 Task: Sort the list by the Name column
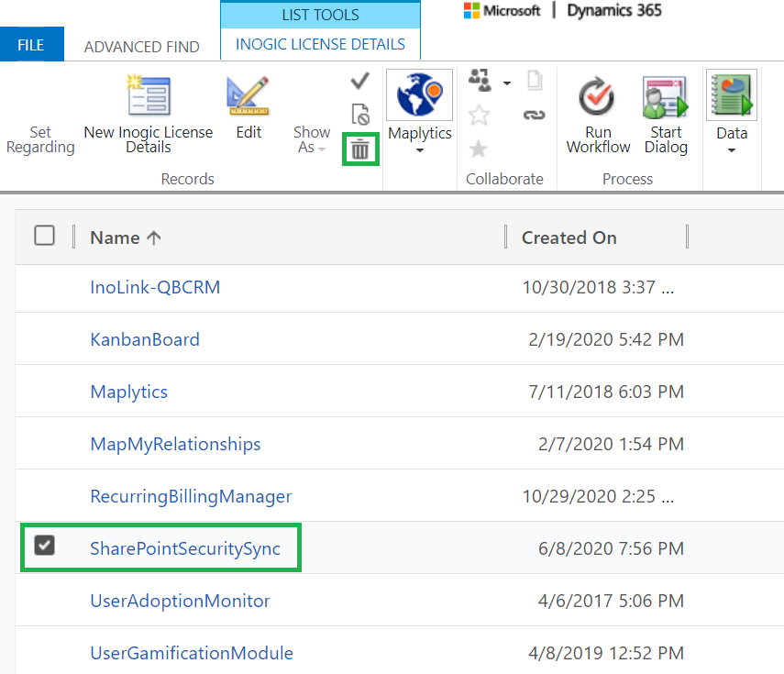[126, 238]
